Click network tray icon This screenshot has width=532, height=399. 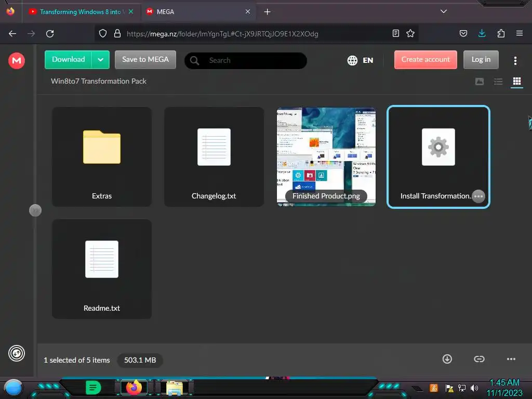pos(462,388)
